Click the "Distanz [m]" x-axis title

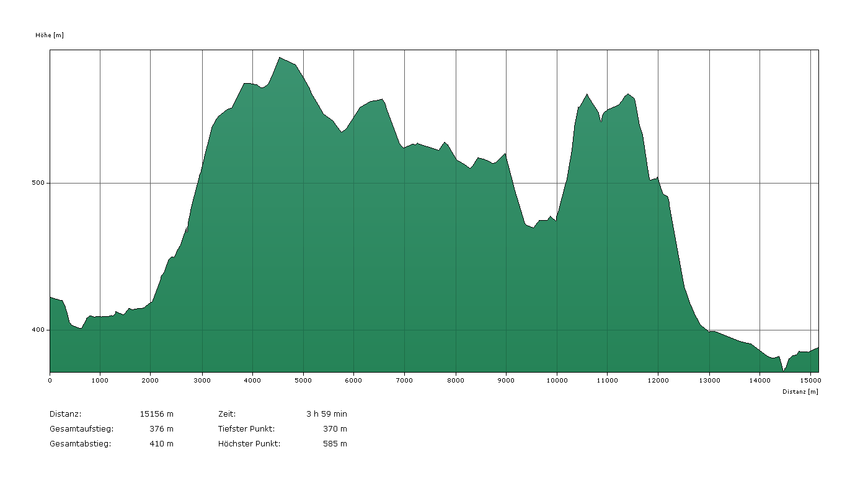click(x=800, y=392)
